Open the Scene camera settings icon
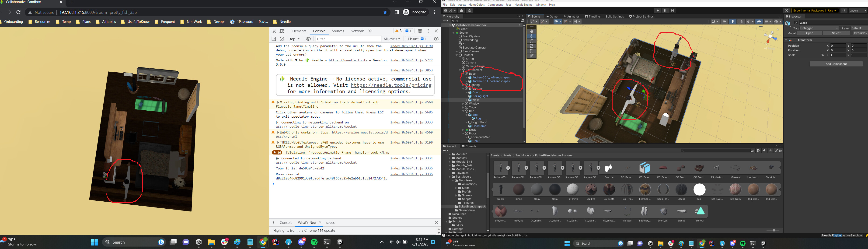Image resolution: width=868 pixels, height=249 pixels. pos(768,21)
